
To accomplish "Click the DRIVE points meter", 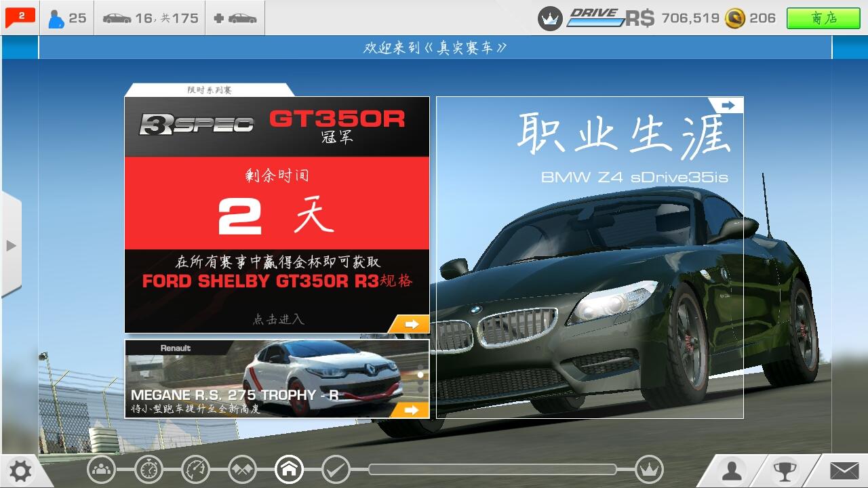I will (595, 18).
